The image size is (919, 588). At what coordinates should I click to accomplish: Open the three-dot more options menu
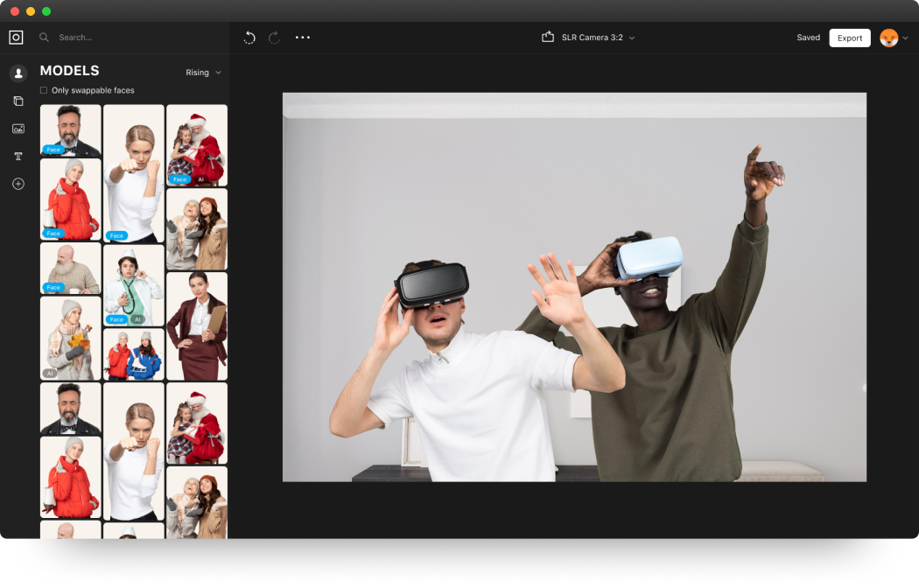[x=303, y=38]
